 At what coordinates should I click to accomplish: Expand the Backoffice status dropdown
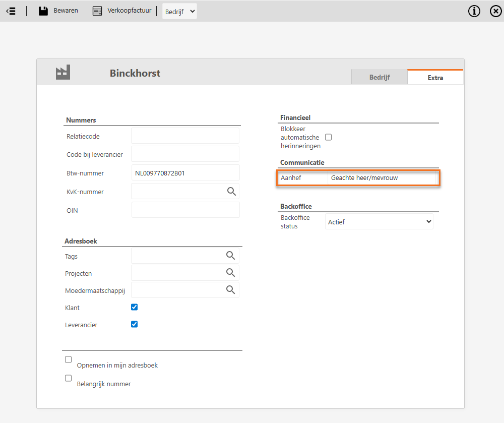click(x=379, y=221)
